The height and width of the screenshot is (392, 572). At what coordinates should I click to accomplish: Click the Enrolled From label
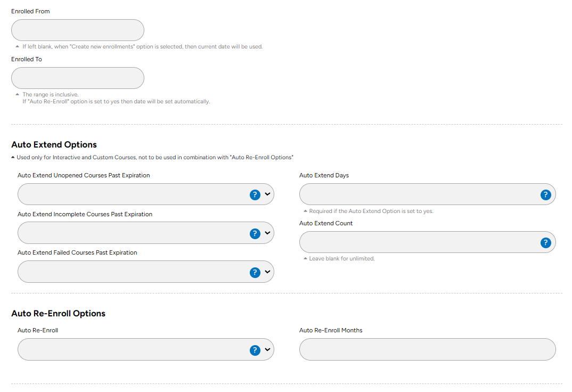click(x=30, y=11)
